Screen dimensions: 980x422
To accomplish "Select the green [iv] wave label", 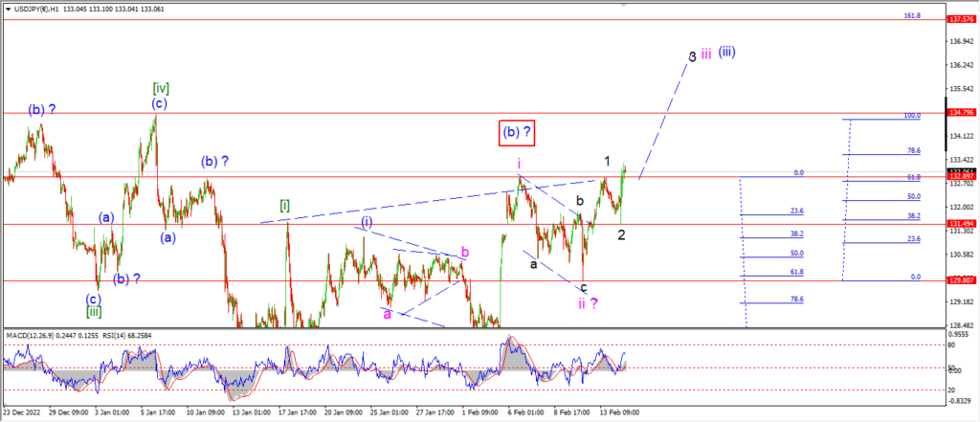I will 161,88.
